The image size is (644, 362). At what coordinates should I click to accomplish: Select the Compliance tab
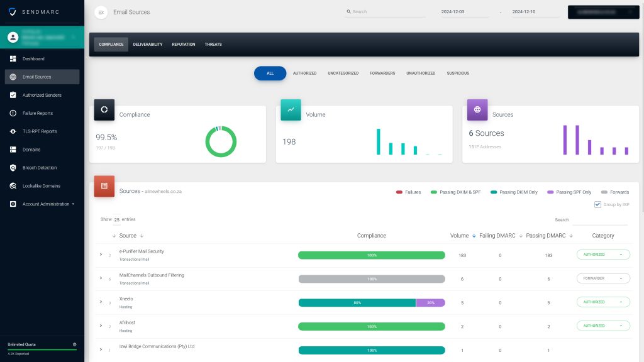click(111, 45)
